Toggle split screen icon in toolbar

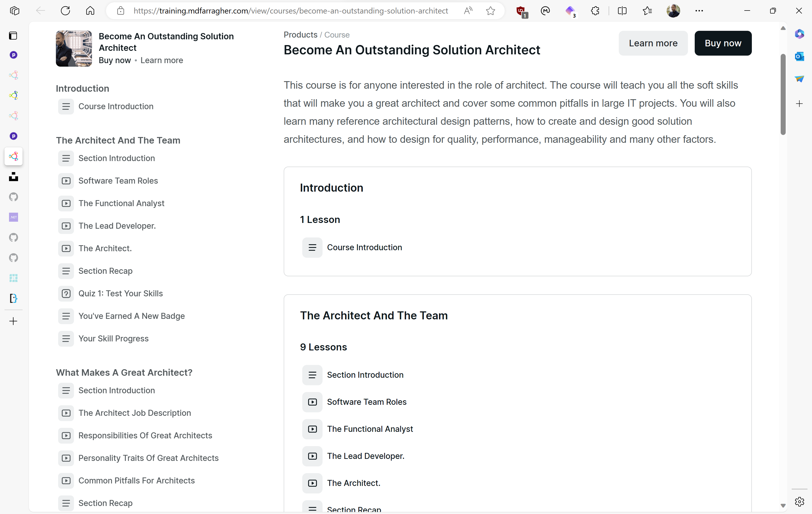coord(622,11)
